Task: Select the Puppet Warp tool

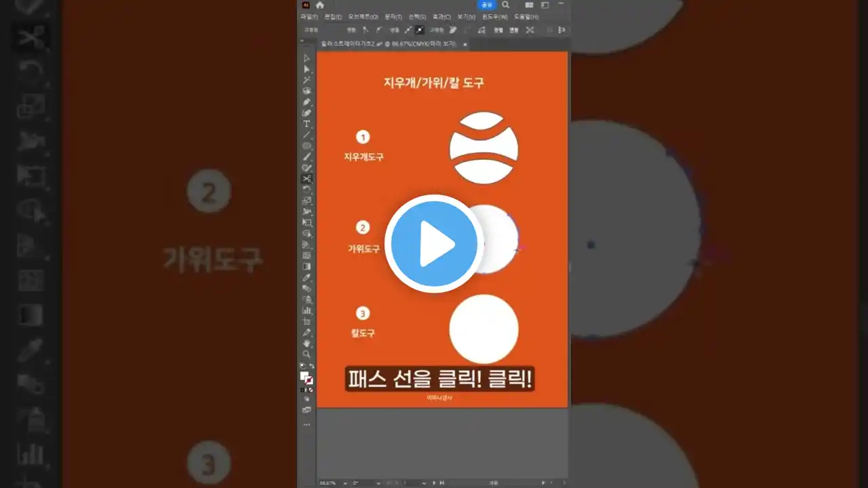Action: tap(307, 211)
